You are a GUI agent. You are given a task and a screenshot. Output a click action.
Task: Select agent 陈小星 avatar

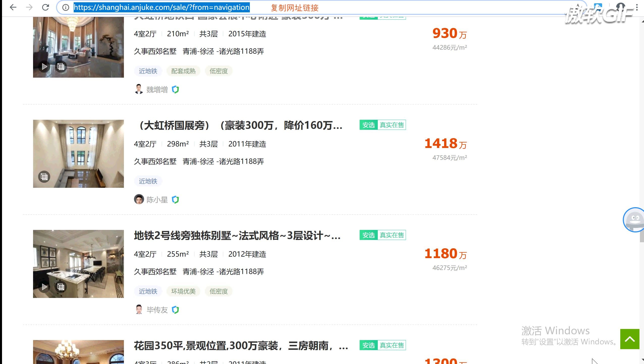point(139,199)
